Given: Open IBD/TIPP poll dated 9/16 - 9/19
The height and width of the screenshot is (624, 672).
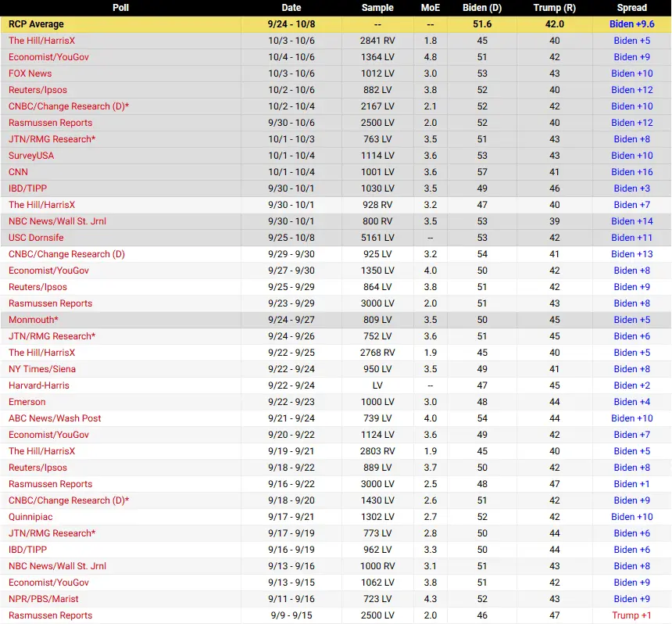Looking at the screenshot, I should [x=27, y=550].
